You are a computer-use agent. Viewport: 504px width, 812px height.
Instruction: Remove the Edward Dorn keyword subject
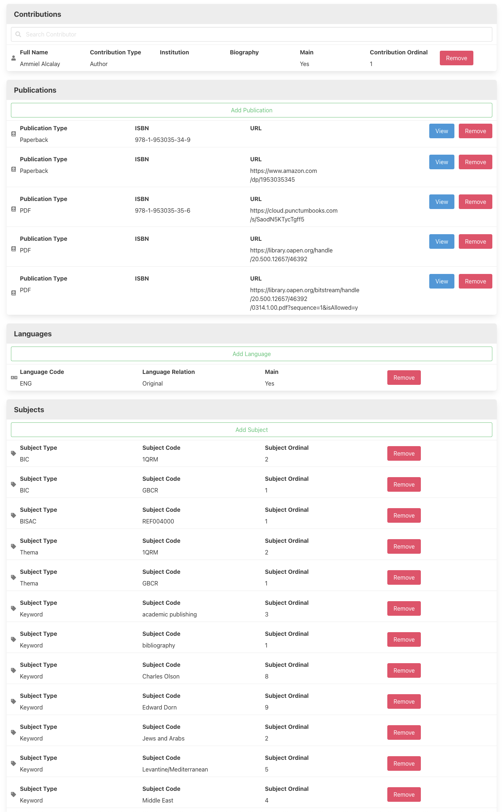point(404,701)
